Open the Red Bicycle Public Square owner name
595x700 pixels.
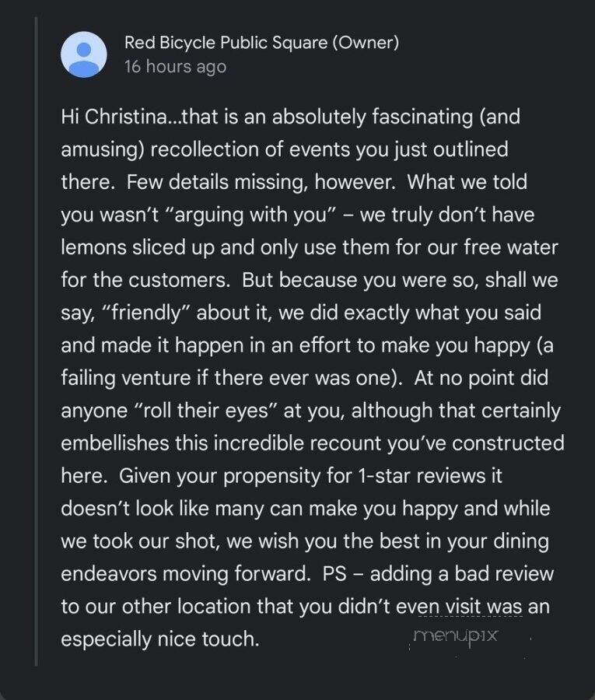[261, 43]
